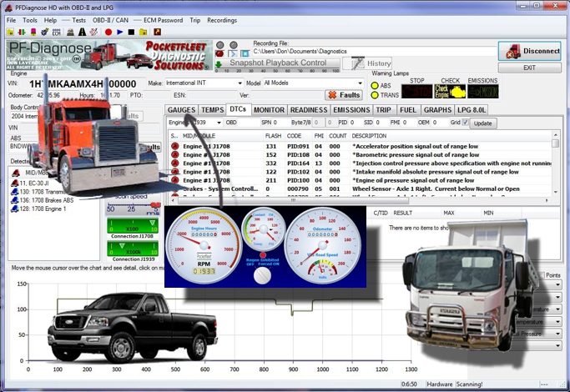Click the SPN input field
This screenshot has width=570, height=392.
[280, 123]
